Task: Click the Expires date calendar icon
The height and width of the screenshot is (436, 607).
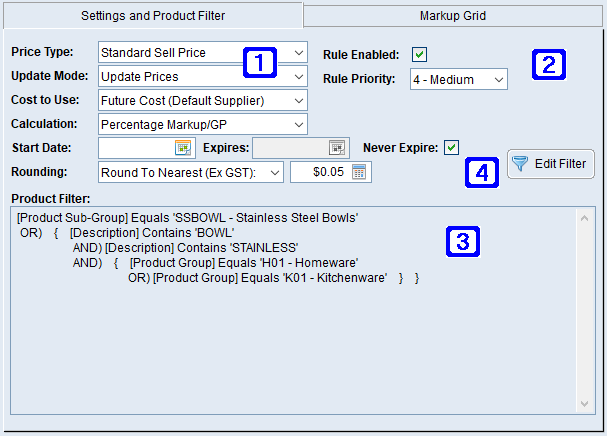Action: click(x=337, y=148)
